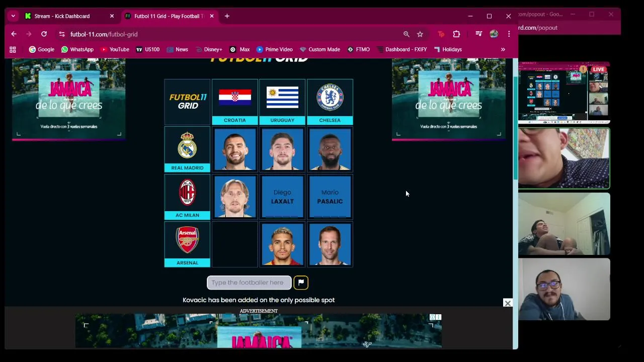
Task: Close the Kick Dashboard tab
Action: (x=112, y=16)
